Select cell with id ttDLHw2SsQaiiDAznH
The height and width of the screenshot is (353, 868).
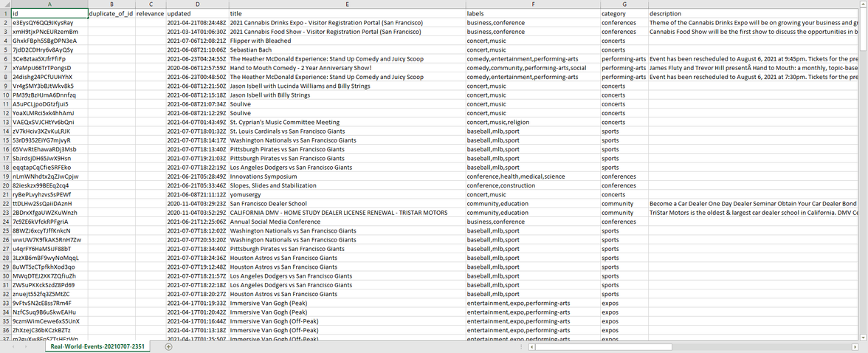click(49, 203)
